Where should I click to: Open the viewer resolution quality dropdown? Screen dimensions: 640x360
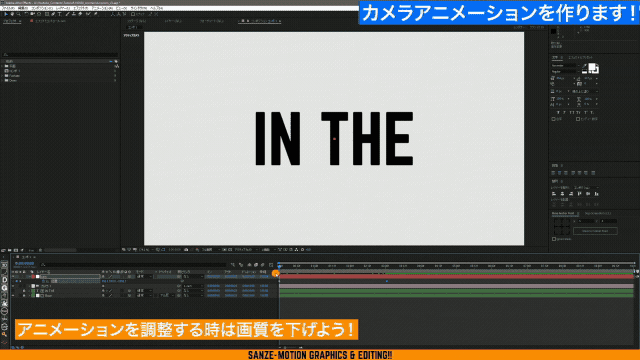(x=211, y=249)
